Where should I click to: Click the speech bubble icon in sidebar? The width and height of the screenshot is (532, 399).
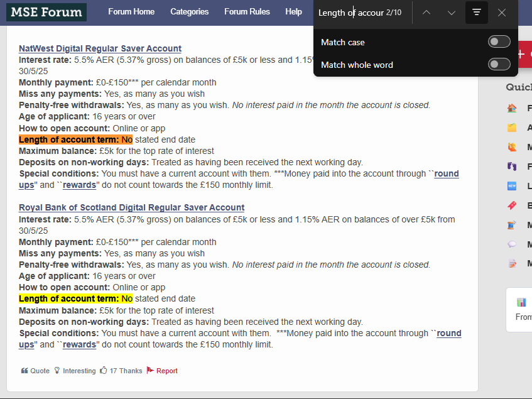coord(512,244)
